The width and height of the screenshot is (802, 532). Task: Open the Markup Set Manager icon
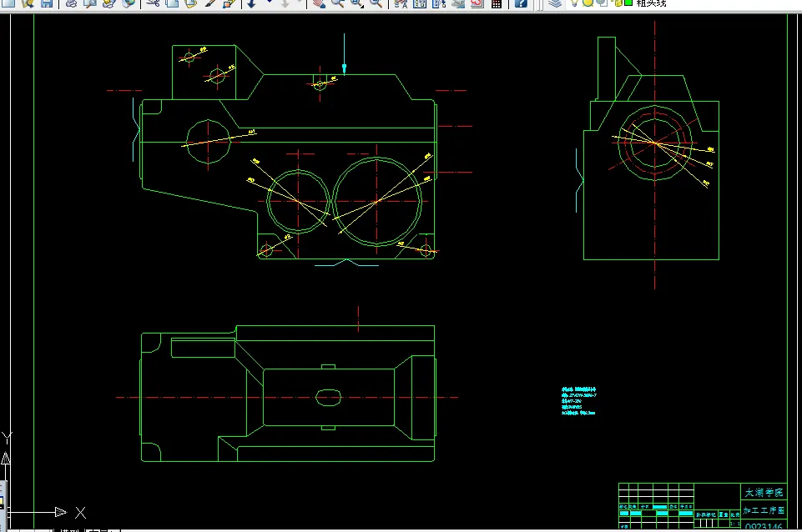coord(477,3)
